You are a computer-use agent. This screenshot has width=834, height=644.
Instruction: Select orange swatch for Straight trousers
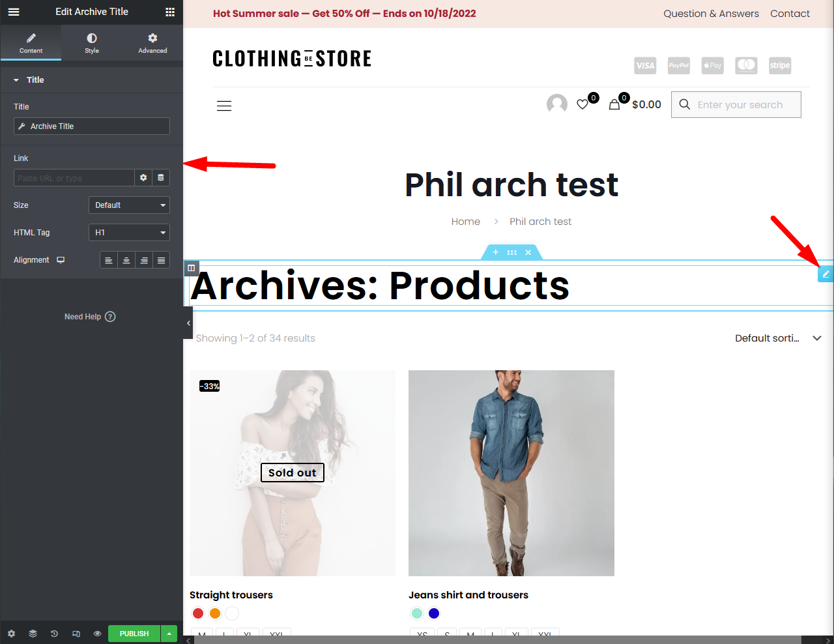[215, 613]
